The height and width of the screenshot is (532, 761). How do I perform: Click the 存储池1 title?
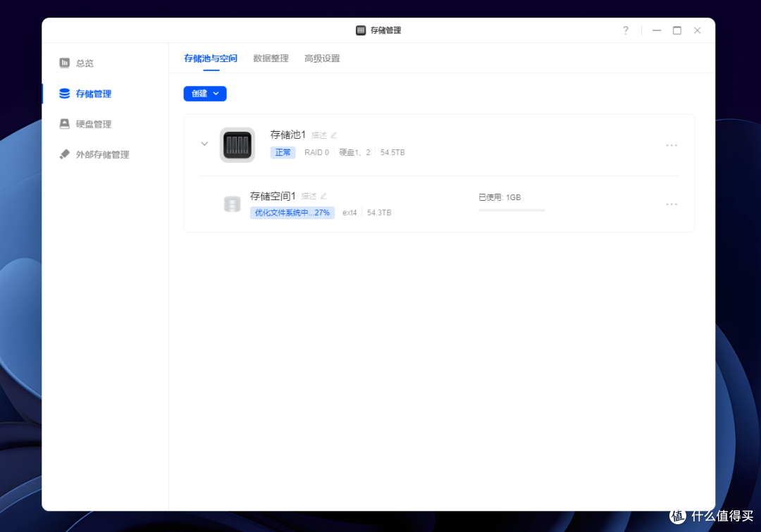coord(287,135)
